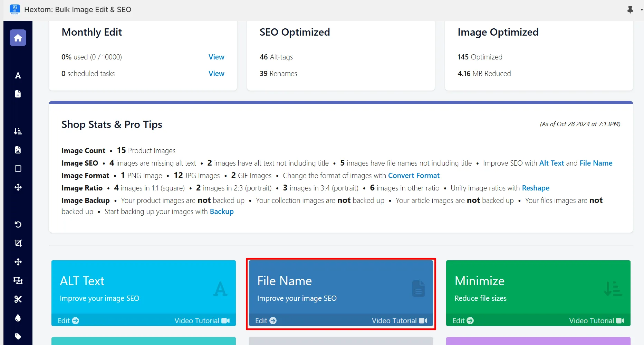Open the overlapping frames sidebar icon
Screen dimensions: 644x345
tap(18, 281)
